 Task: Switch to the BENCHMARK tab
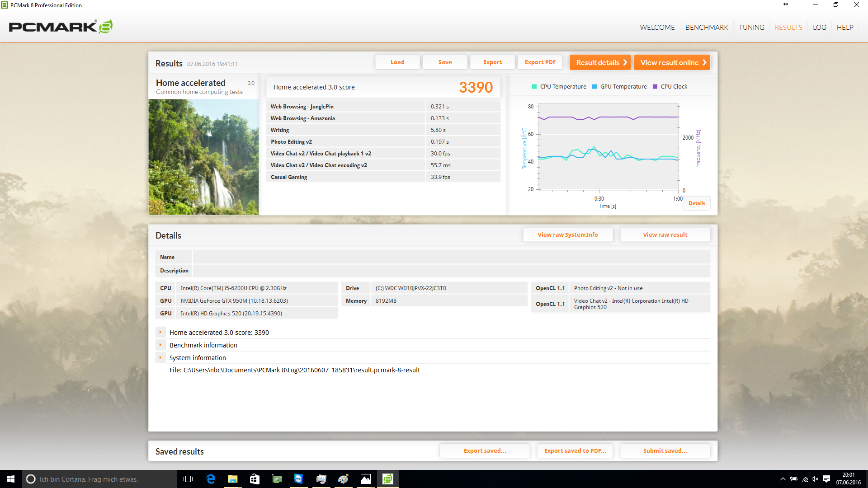[x=707, y=28]
